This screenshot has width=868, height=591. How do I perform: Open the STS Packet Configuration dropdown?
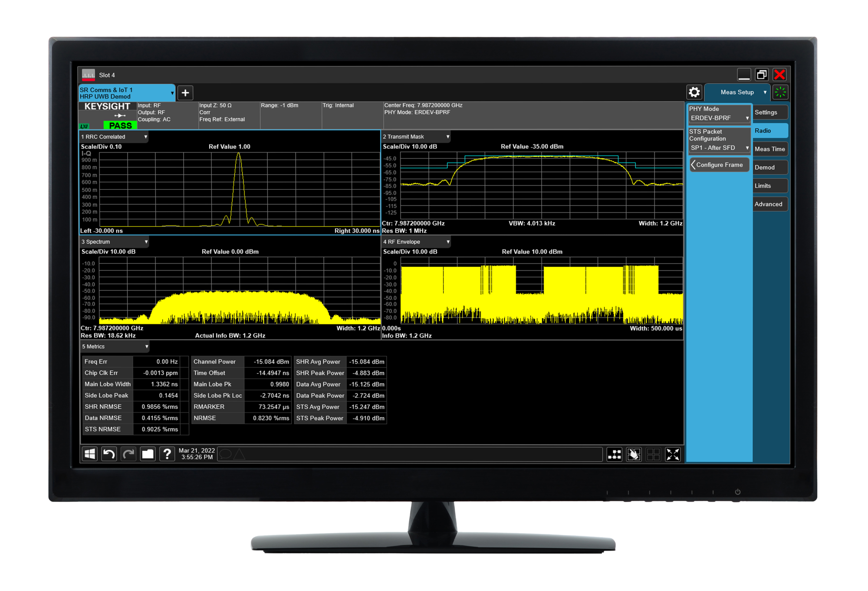(x=719, y=148)
